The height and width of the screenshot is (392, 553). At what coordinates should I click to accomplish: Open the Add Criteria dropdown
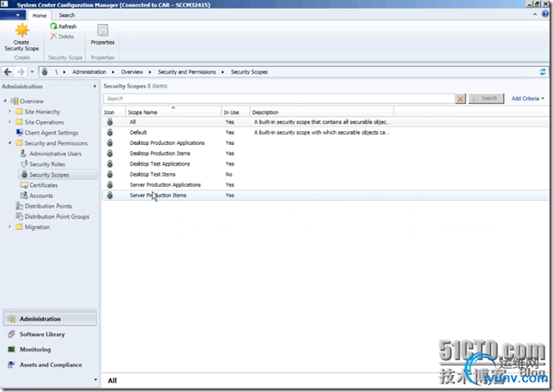pyautogui.click(x=527, y=99)
